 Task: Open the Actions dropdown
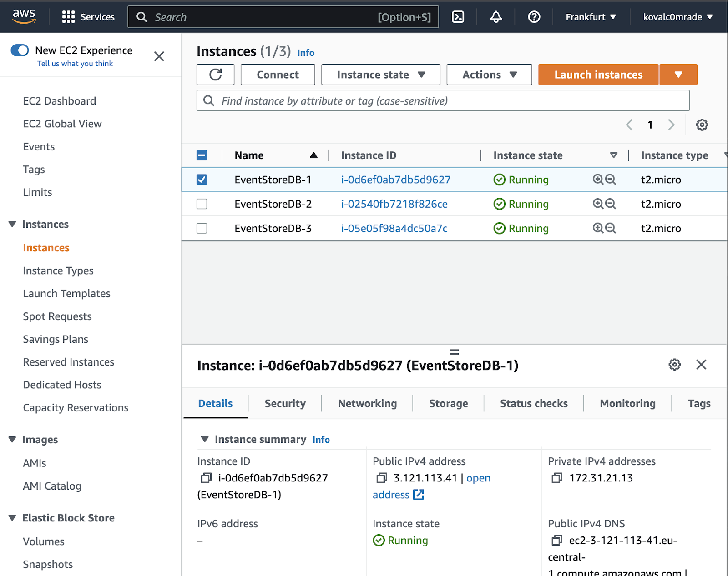coord(489,74)
